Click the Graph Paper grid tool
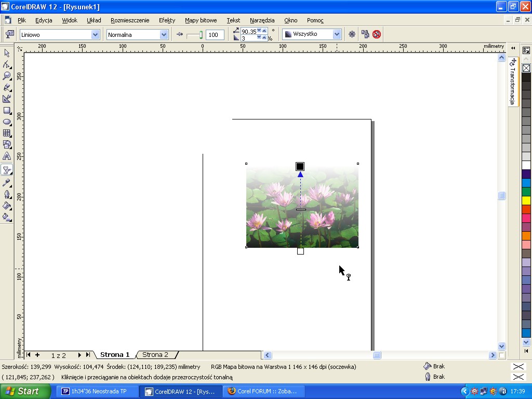Viewport: 532px width, 399px height. click(7, 133)
